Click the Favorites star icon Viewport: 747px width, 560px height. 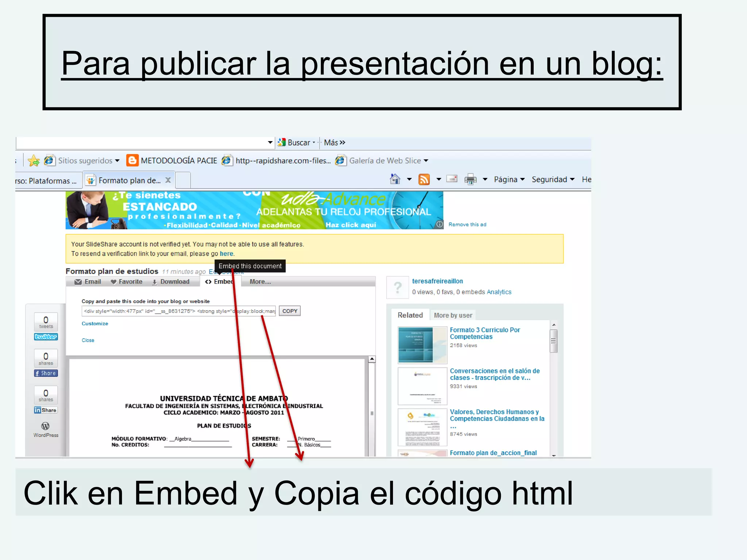[x=34, y=160]
